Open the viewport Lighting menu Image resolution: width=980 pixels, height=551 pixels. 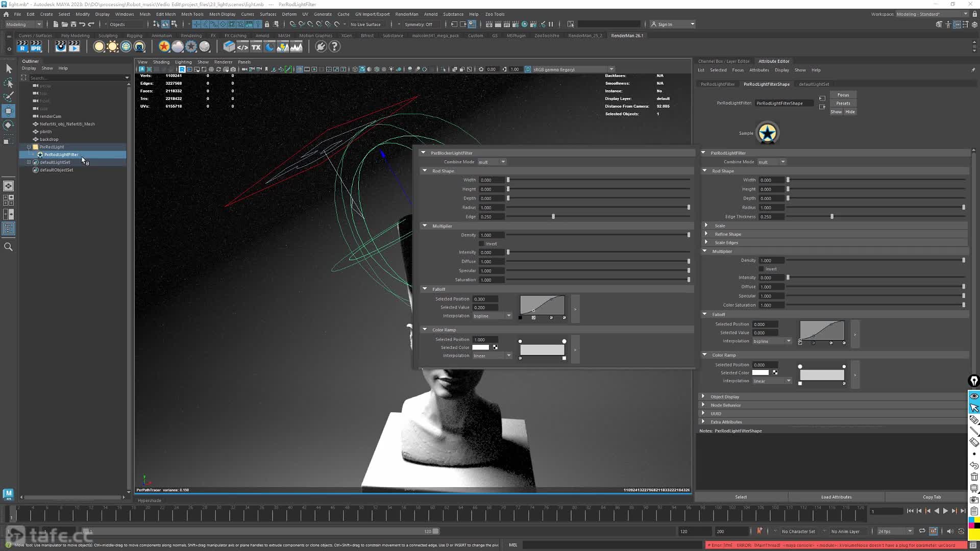[x=183, y=62]
